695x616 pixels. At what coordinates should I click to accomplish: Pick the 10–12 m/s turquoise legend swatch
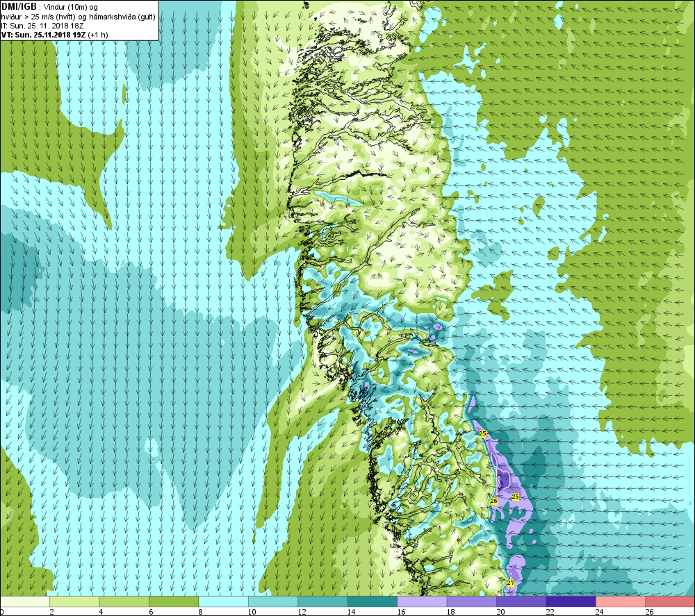click(x=273, y=601)
